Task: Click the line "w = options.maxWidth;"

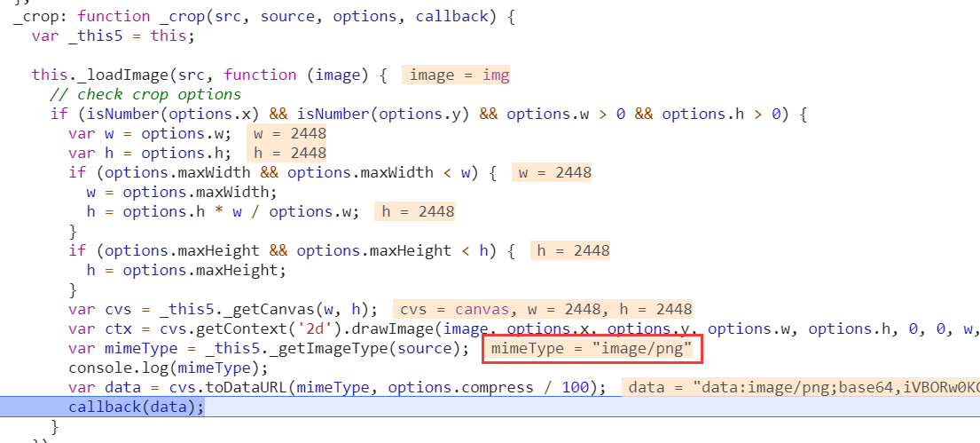Action: pos(181,192)
